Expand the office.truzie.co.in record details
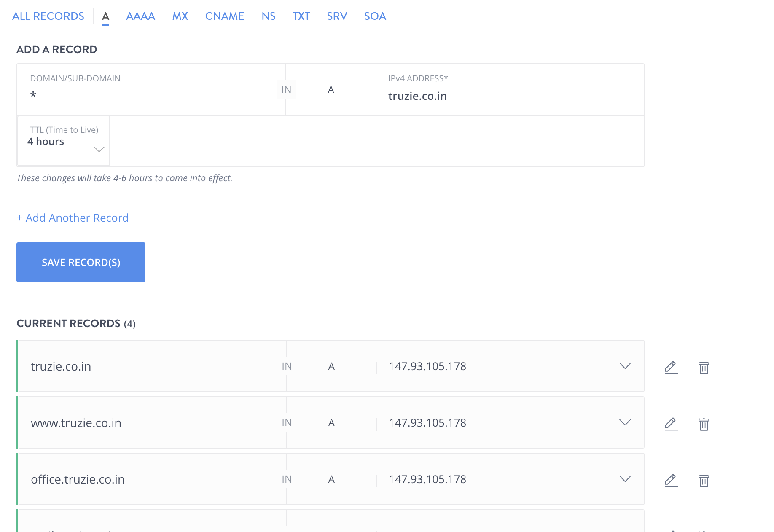Viewport: 774px width, 532px height. point(625,479)
